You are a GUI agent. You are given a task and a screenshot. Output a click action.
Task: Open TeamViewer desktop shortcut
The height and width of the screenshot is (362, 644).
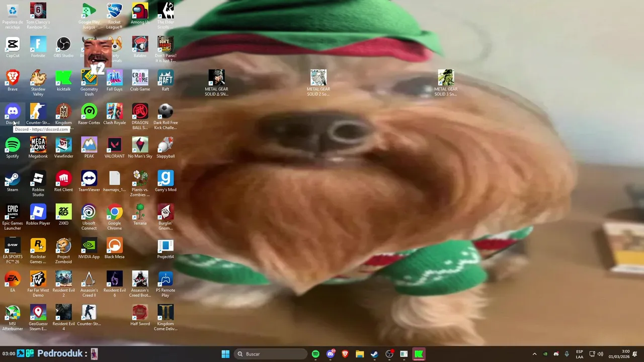(89, 182)
